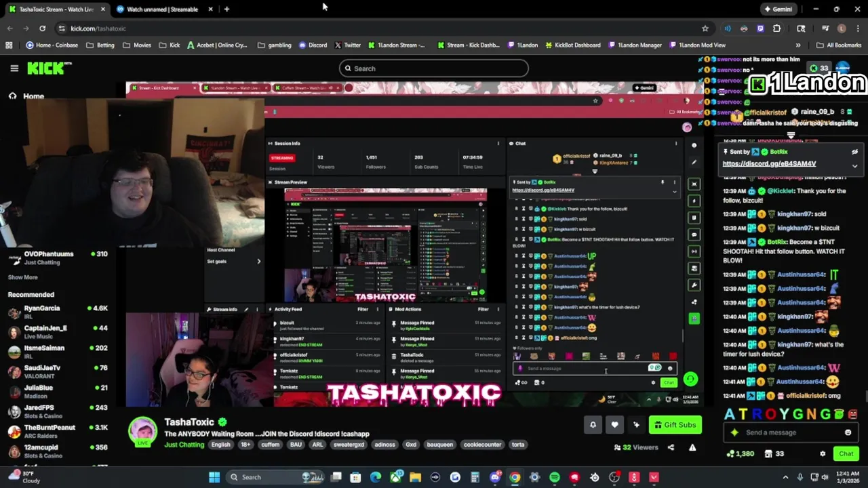Click the English tag
The image size is (868, 488).
coord(220,445)
